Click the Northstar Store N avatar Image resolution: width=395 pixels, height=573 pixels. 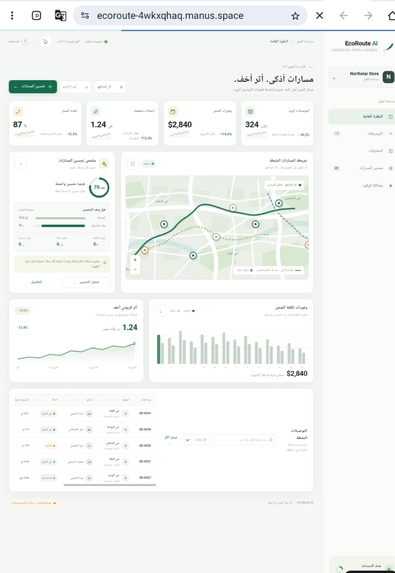(x=388, y=77)
